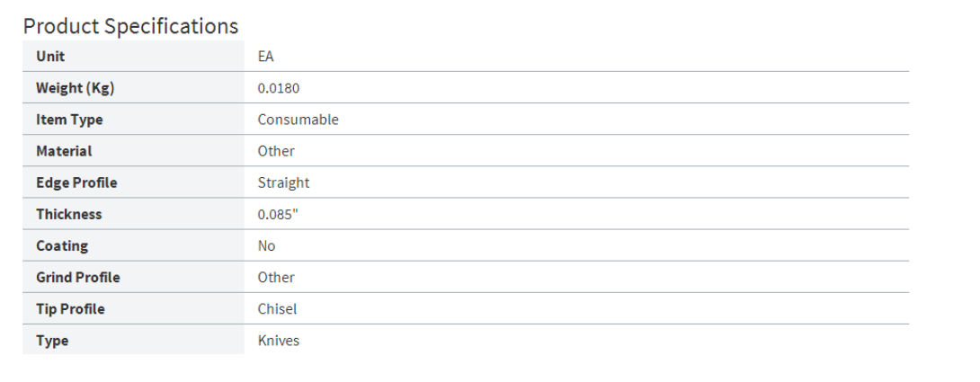Click the Type row label
Screen dimensions: 980x382
pos(52,341)
